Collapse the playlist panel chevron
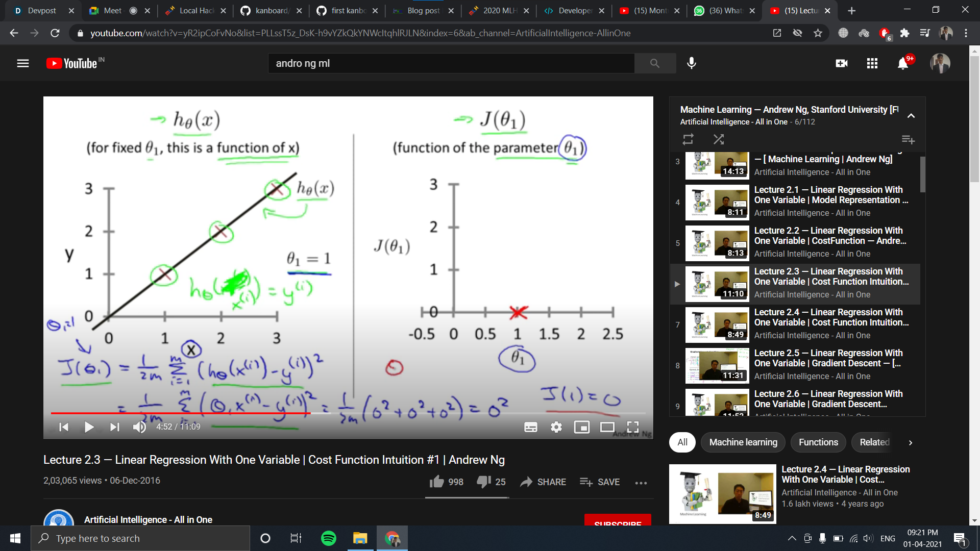The width and height of the screenshot is (980, 551). pos(911,116)
